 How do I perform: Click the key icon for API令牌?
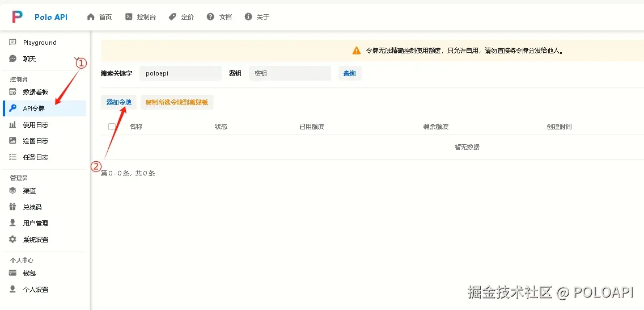click(x=12, y=108)
